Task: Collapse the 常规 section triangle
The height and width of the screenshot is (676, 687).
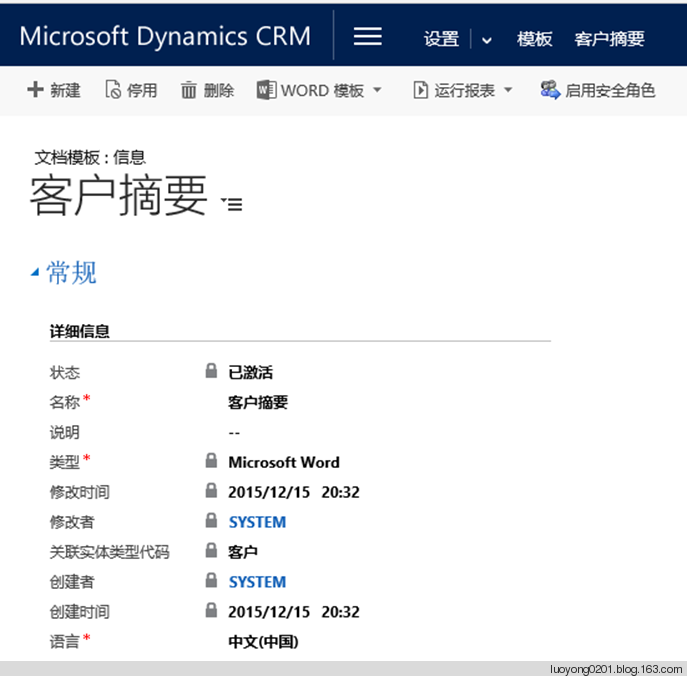Action: click(x=35, y=273)
